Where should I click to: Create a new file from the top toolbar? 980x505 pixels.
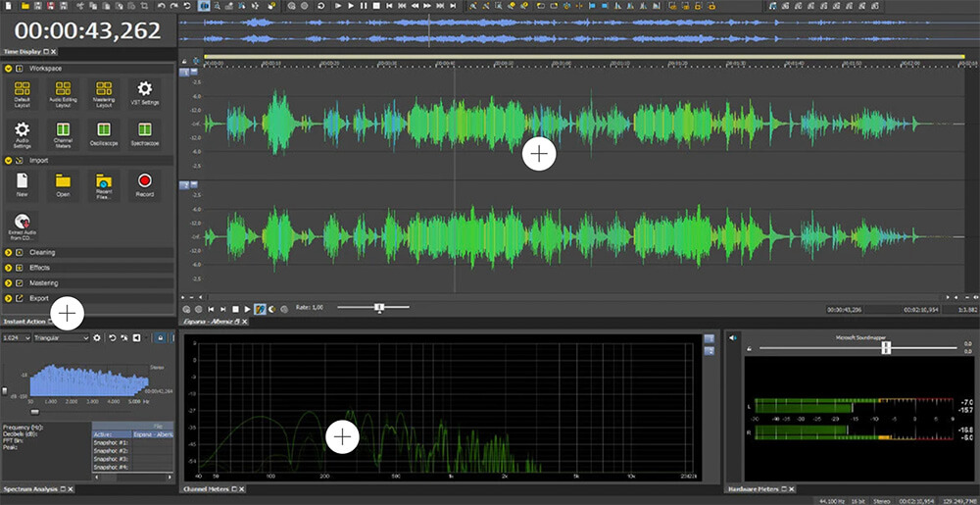[8, 6]
